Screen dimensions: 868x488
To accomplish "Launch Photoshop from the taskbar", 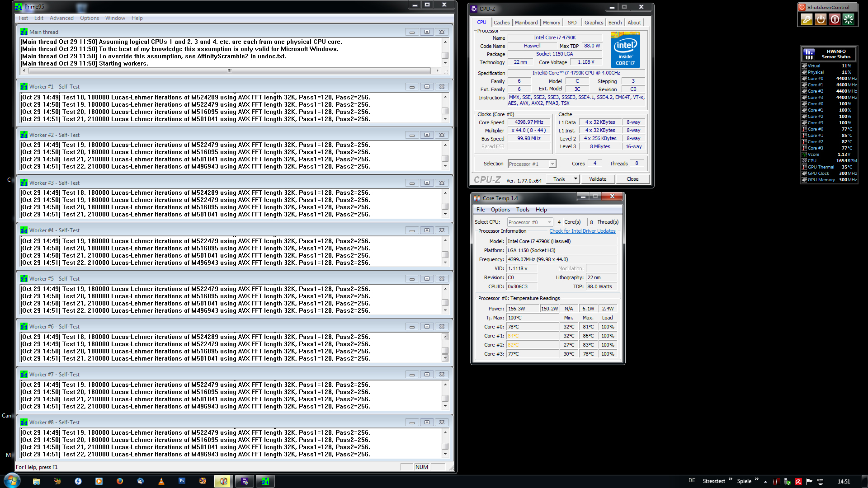I will coord(182,481).
